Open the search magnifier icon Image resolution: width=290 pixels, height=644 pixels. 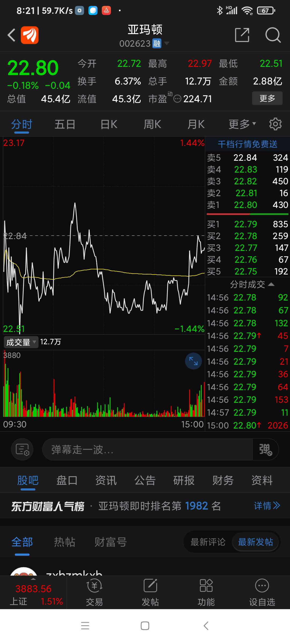point(273,35)
